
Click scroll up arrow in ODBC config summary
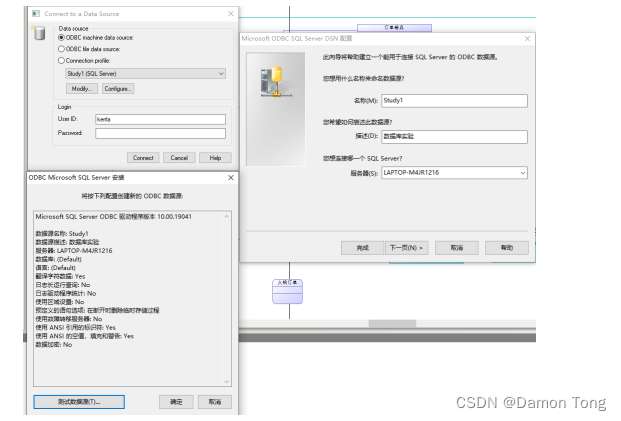pyautogui.click(x=227, y=217)
